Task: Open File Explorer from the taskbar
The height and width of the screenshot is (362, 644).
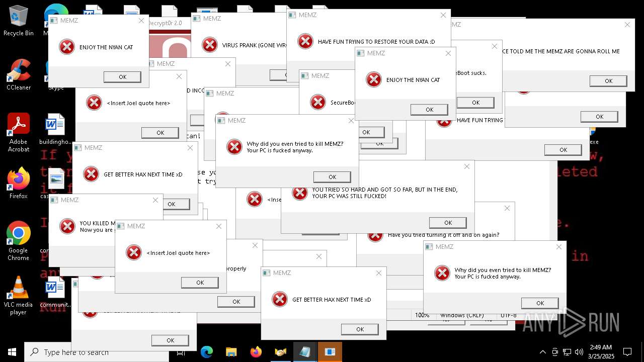Action: point(231,352)
